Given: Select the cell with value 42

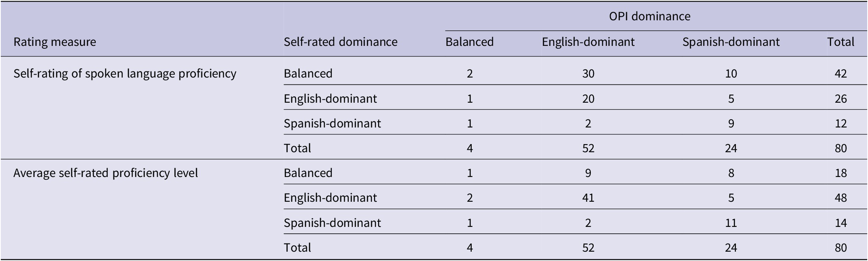Looking at the screenshot, I should click(x=841, y=73).
